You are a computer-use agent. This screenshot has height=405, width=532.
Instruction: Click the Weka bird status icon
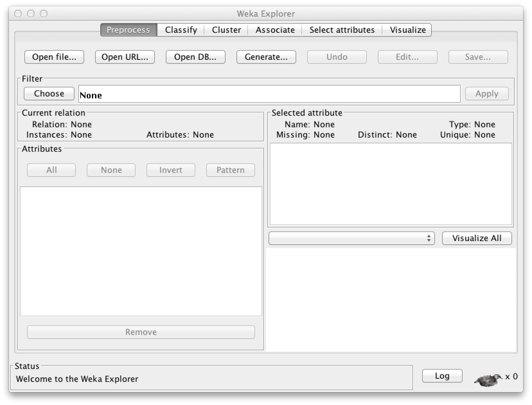coord(488,380)
